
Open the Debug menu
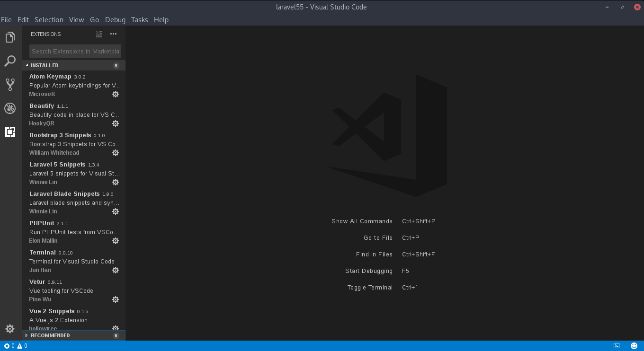point(115,20)
